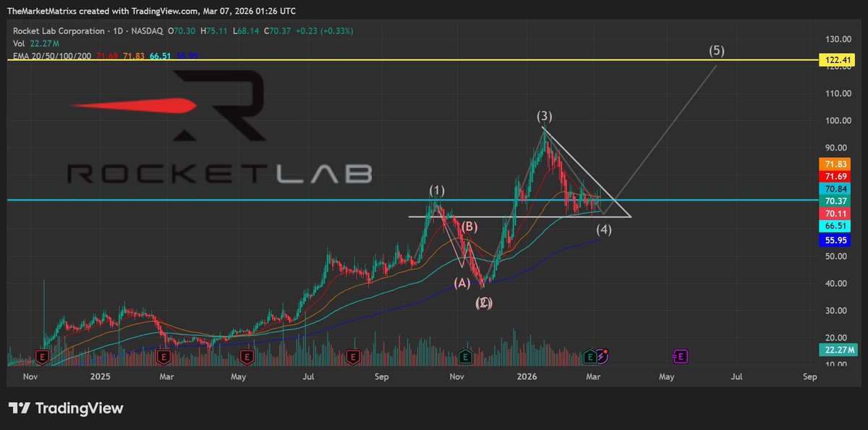Image resolution: width=868 pixels, height=430 pixels.
Task: Click the blue 55.95 EMA value in legend
Action: tap(187, 56)
